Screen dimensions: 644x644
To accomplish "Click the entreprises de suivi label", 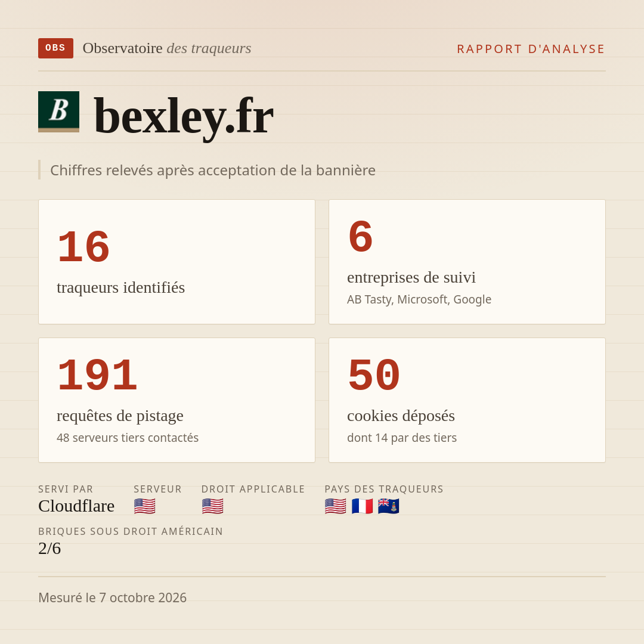I will [411, 277].
